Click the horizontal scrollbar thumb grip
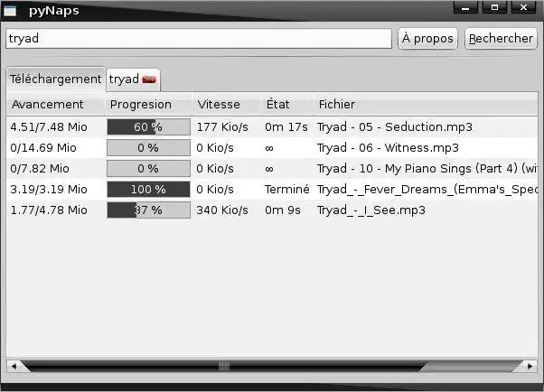Screen dimensions: 544x392 [x=224, y=367]
